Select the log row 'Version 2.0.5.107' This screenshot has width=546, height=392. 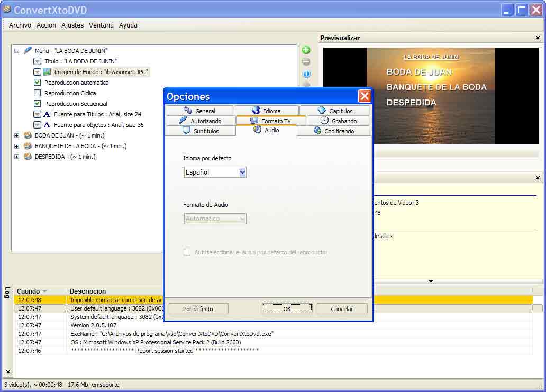click(x=274, y=325)
